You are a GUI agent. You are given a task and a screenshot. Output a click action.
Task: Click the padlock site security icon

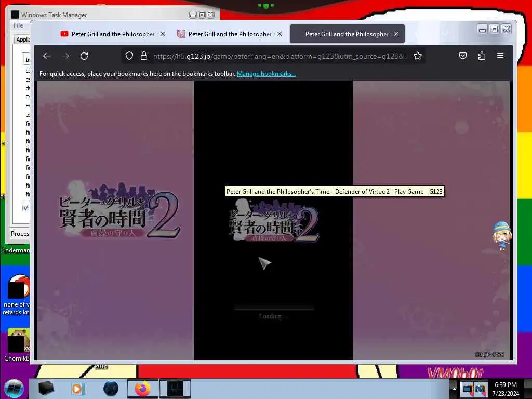[x=144, y=56]
